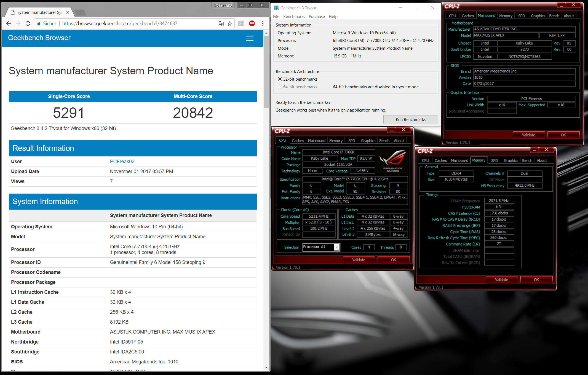Viewport: 588px width, 375px height.
Task: Open the Help menu in Geekbench 3
Action: tap(333, 17)
